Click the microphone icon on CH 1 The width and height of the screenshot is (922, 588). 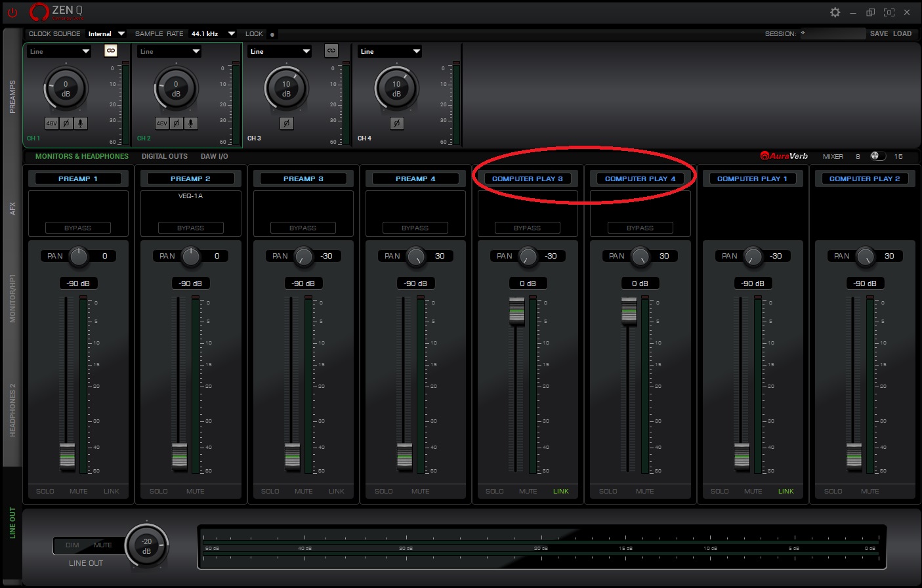coord(81,123)
